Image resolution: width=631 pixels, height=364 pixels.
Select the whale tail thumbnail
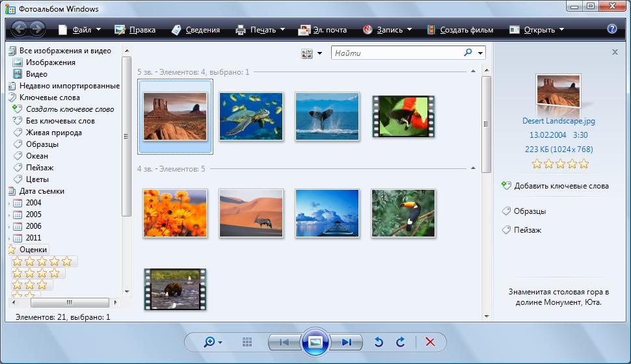click(x=327, y=116)
